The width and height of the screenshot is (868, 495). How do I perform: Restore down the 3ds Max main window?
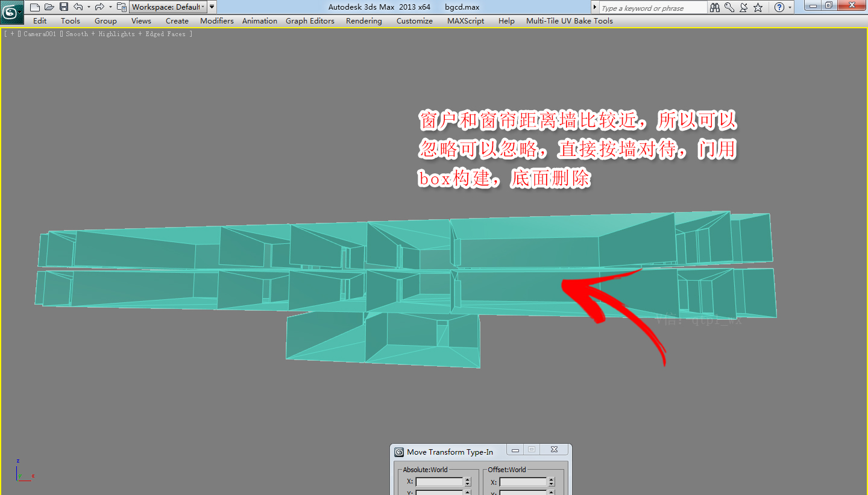tap(829, 5)
